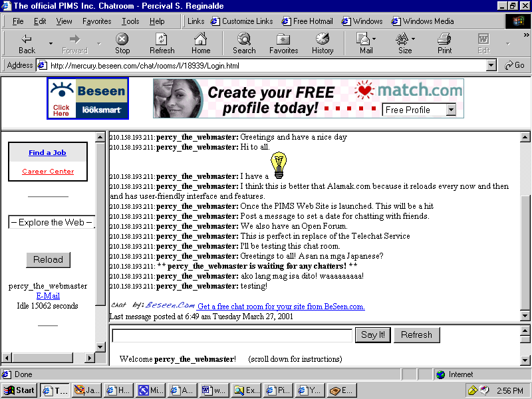Click the sidebar horizontal scroll right arrow

coord(90,358)
